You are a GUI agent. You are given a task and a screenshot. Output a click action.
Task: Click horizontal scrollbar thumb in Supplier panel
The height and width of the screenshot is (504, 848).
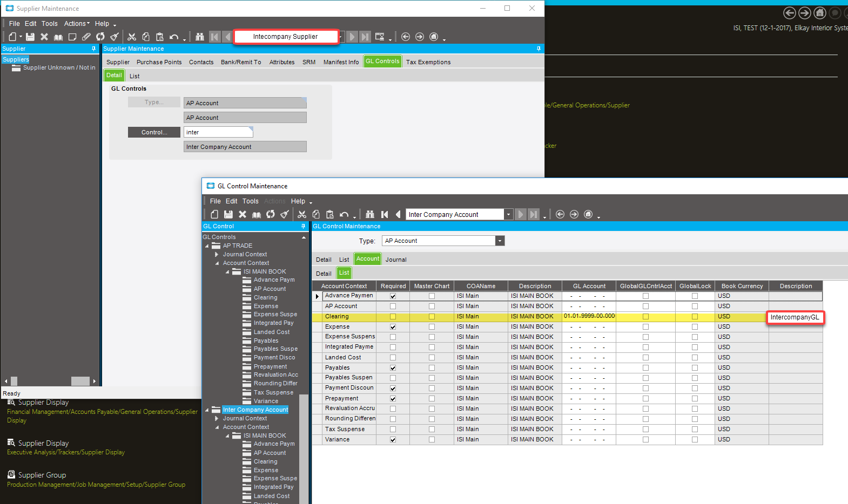pos(80,381)
